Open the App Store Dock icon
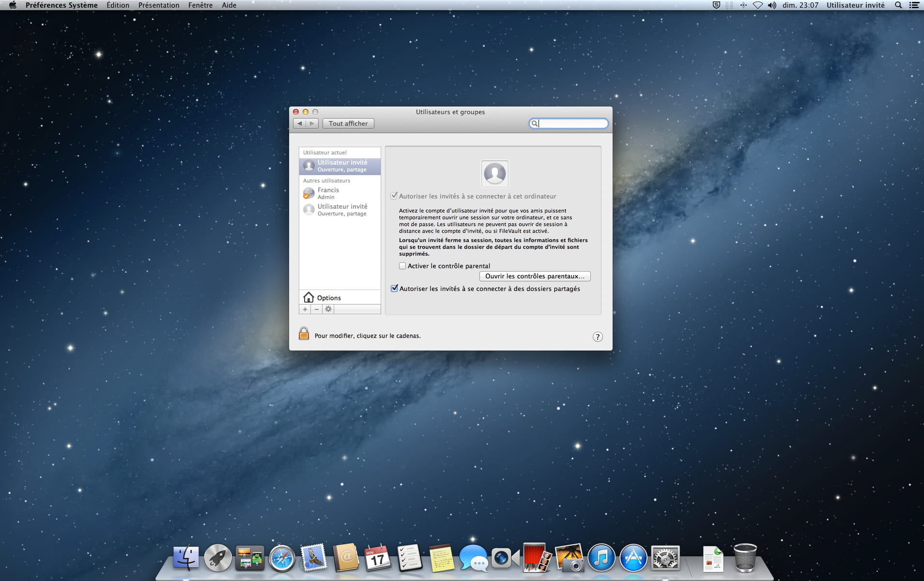Viewport: 924px width, 581px height. (x=633, y=558)
